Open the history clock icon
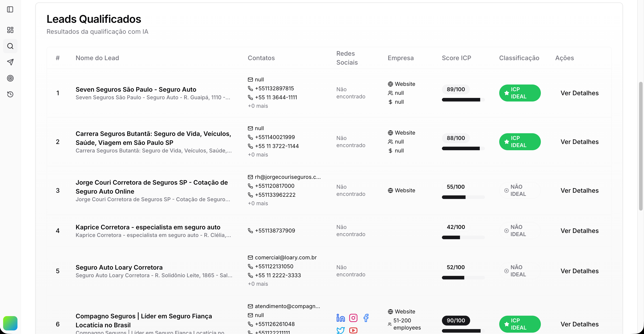The height and width of the screenshot is (334, 644). 10,94
